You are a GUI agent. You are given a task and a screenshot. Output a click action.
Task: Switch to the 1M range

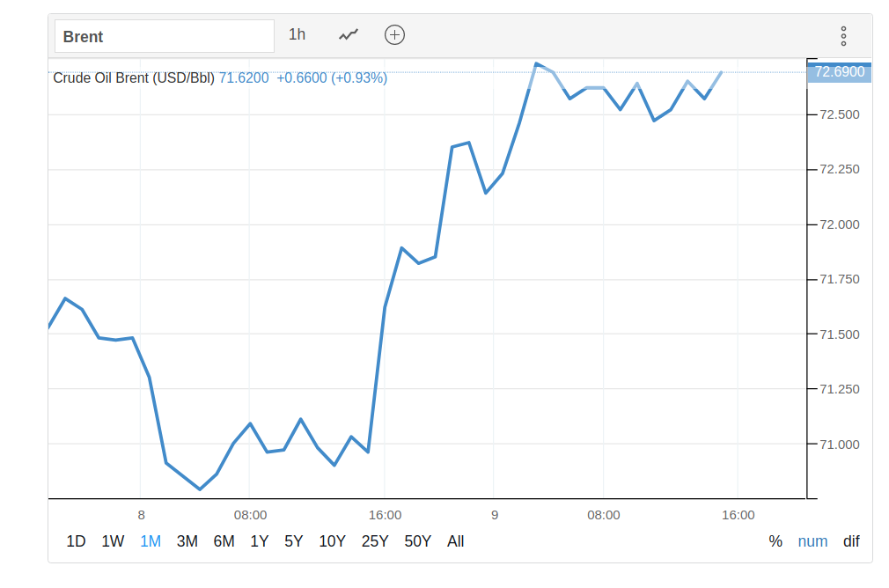tap(151, 541)
